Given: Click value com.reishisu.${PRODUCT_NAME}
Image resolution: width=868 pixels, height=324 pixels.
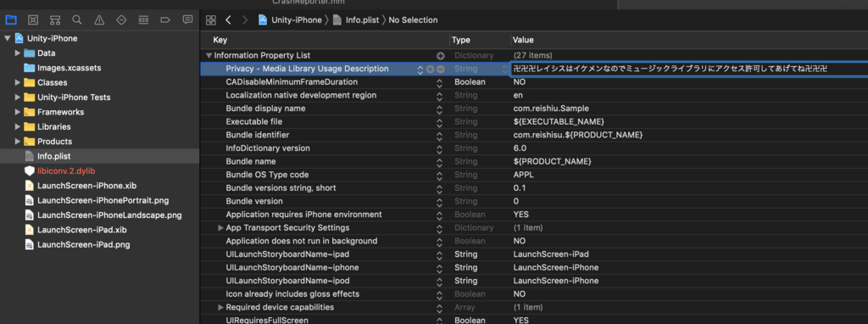Looking at the screenshot, I should coord(578,135).
